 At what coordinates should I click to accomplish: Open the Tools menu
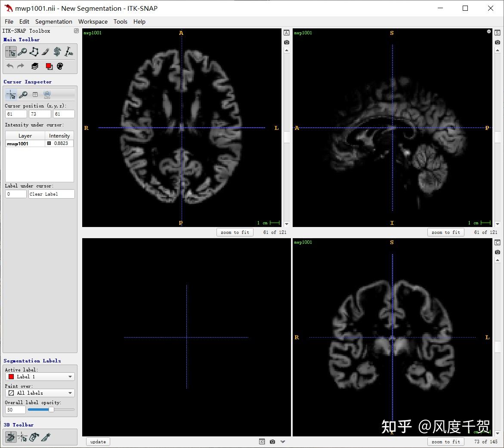tap(120, 21)
